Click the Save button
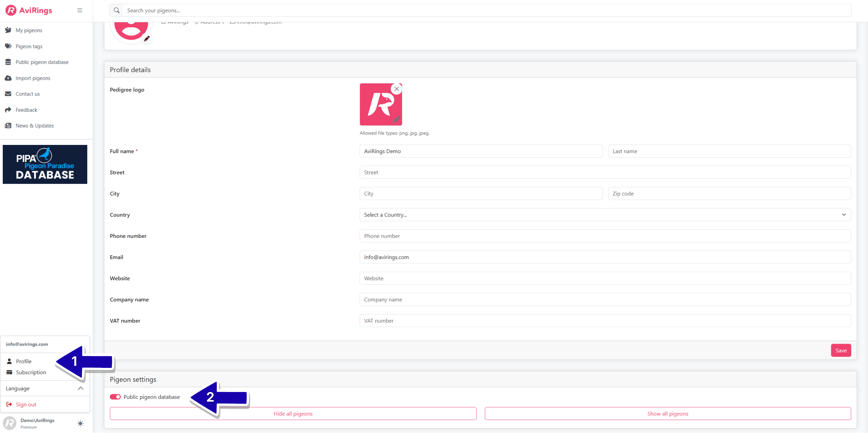This screenshot has height=433, width=868. [x=841, y=350]
